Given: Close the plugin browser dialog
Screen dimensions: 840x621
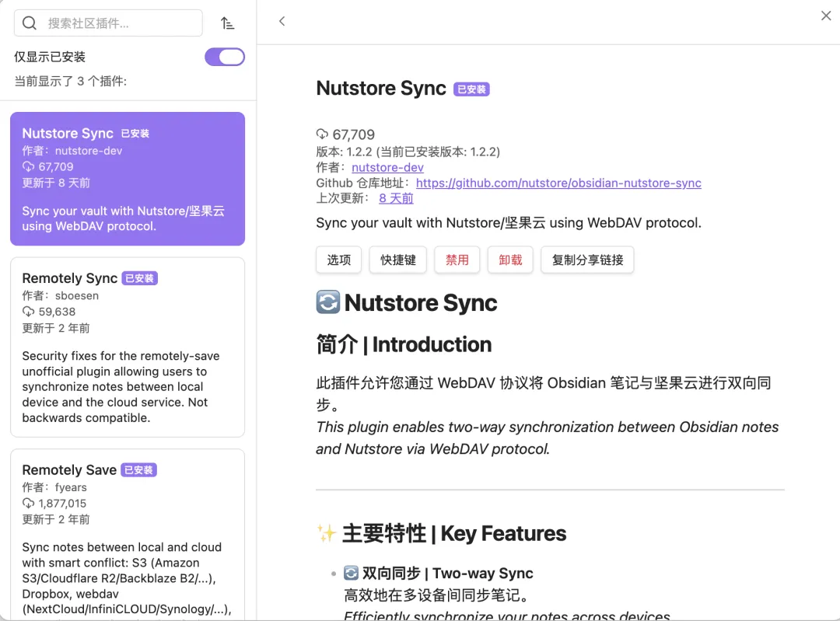Looking at the screenshot, I should [826, 16].
